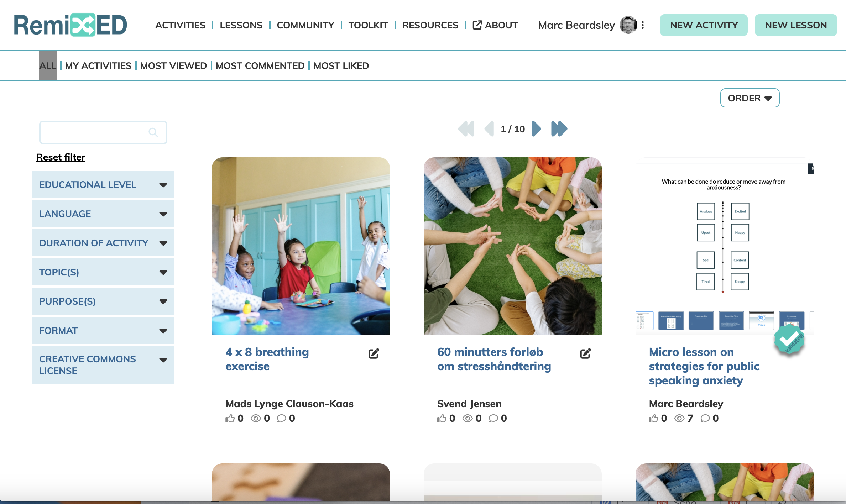Viewport: 846px width, 504px height.
Task: Click the Marc Beardsley username in header
Action: (x=576, y=25)
